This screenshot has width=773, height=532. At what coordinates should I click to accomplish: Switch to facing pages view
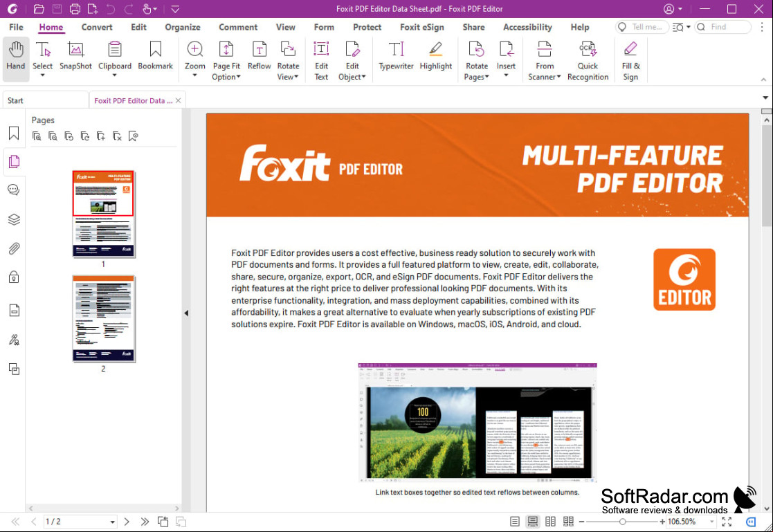pyautogui.click(x=551, y=522)
